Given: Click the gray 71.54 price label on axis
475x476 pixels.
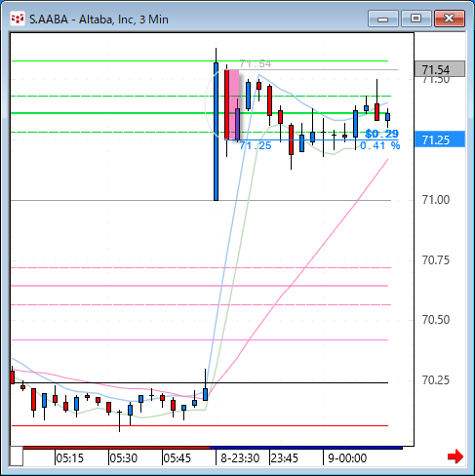Looking at the screenshot, I should (x=440, y=69).
